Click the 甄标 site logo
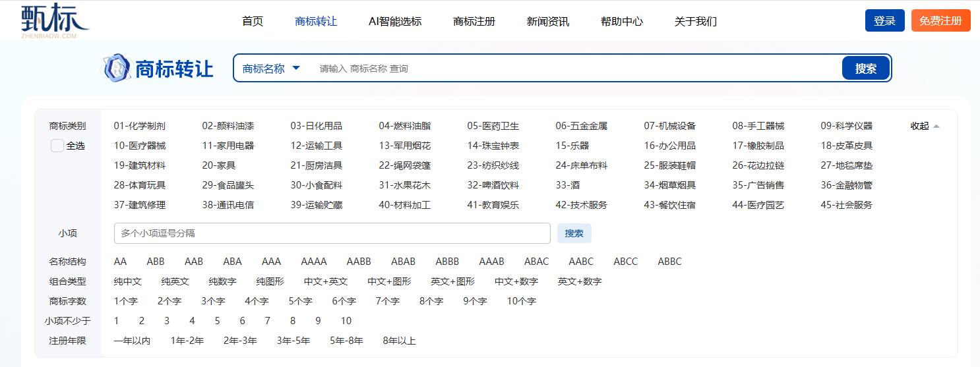The height and width of the screenshot is (367, 980). click(x=55, y=20)
